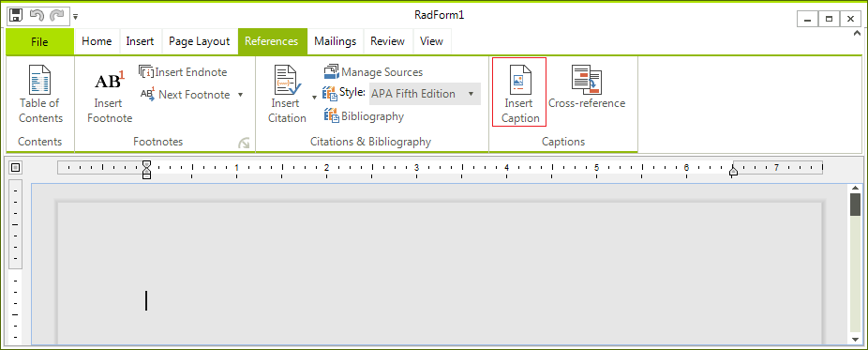Click the ruler corner tab selector
This screenshot has width=868, height=350.
16,167
